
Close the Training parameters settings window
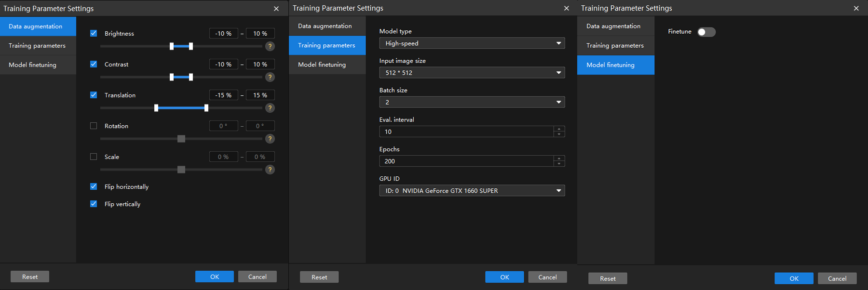coord(567,8)
